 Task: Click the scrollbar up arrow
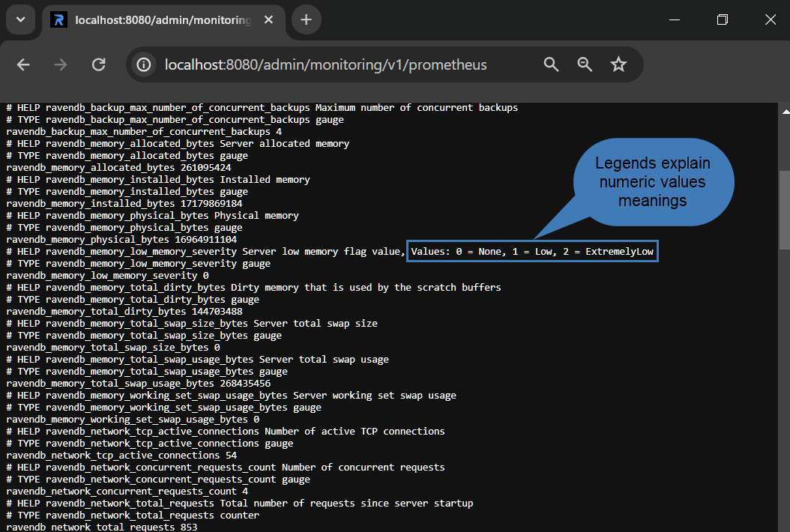(786, 112)
